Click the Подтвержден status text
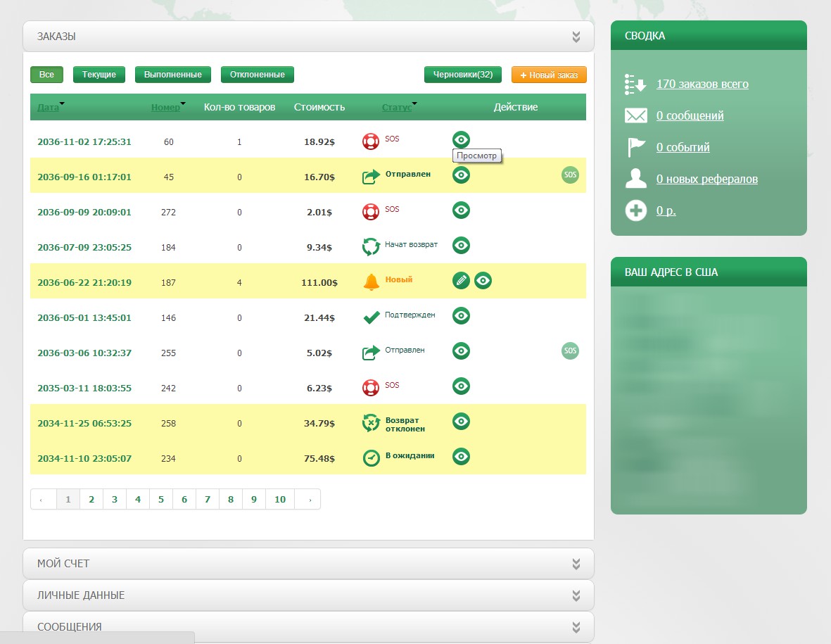The image size is (831, 644). (410, 315)
